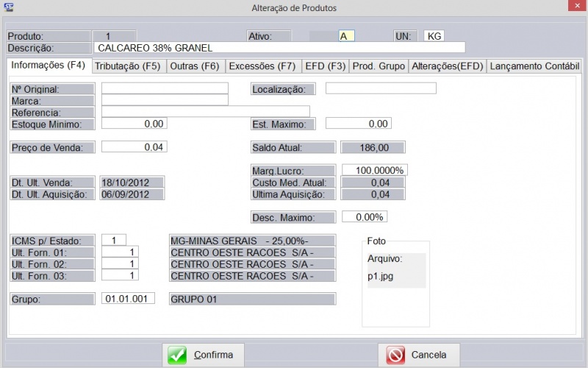Viewport: 588px width, 368px height.
Task: Click the Marca input field
Action: [165, 100]
